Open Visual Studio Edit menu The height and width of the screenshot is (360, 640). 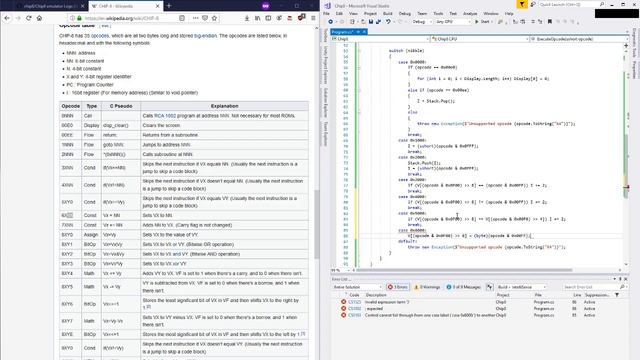pyautogui.click(x=339, y=13)
